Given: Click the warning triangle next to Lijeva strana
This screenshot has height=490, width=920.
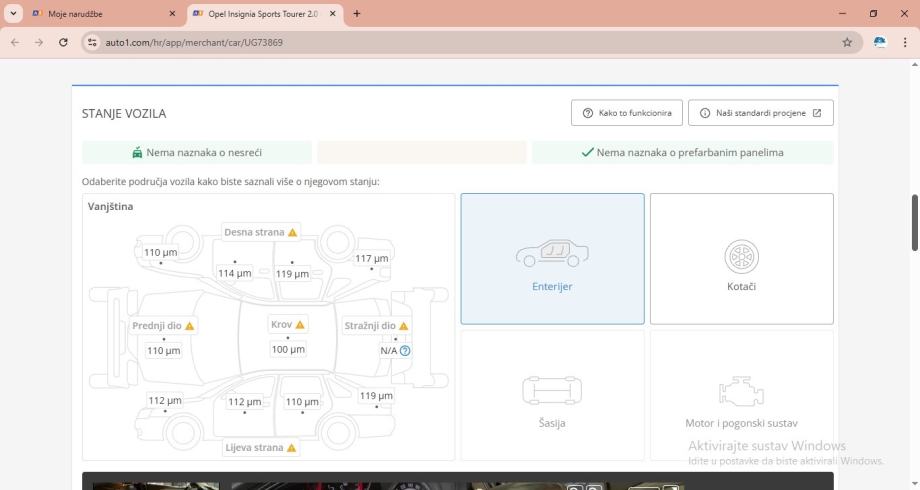Looking at the screenshot, I should click(292, 448).
